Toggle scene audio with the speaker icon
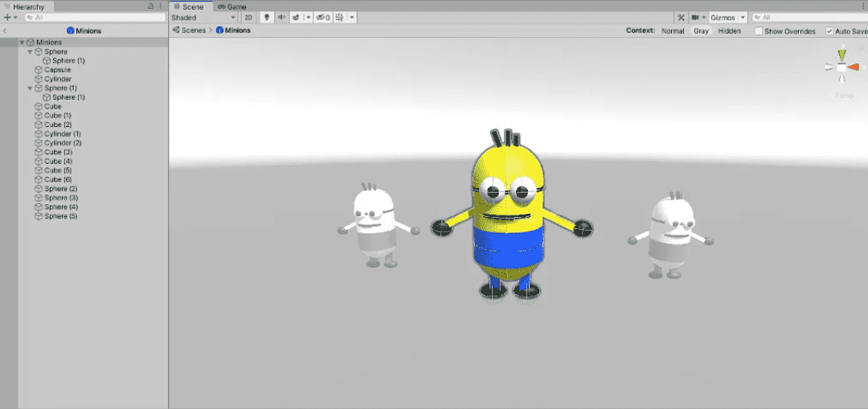Image resolution: width=868 pixels, height=409 pixels. [x=282, y=18]
